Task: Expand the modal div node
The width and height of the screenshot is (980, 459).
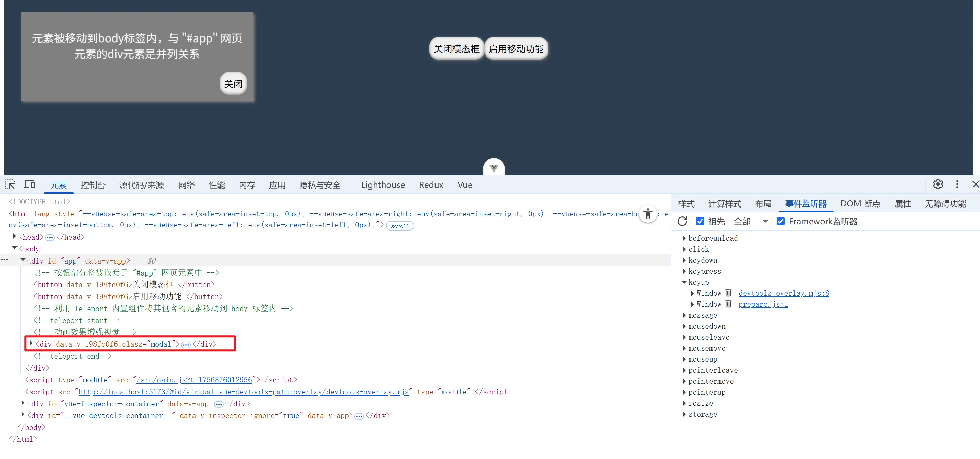Action: pos(31,344)
